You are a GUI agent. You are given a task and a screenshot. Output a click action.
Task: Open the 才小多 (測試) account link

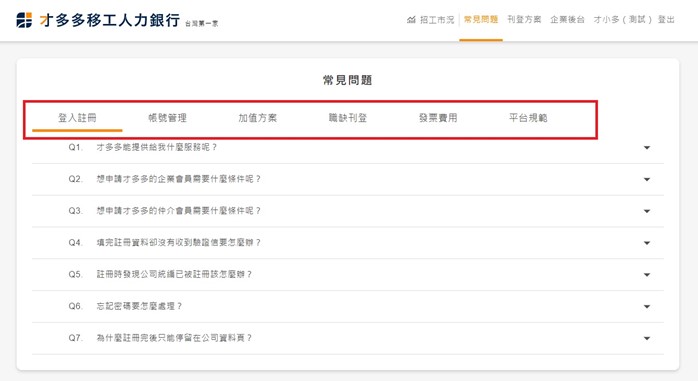[622, 20]
